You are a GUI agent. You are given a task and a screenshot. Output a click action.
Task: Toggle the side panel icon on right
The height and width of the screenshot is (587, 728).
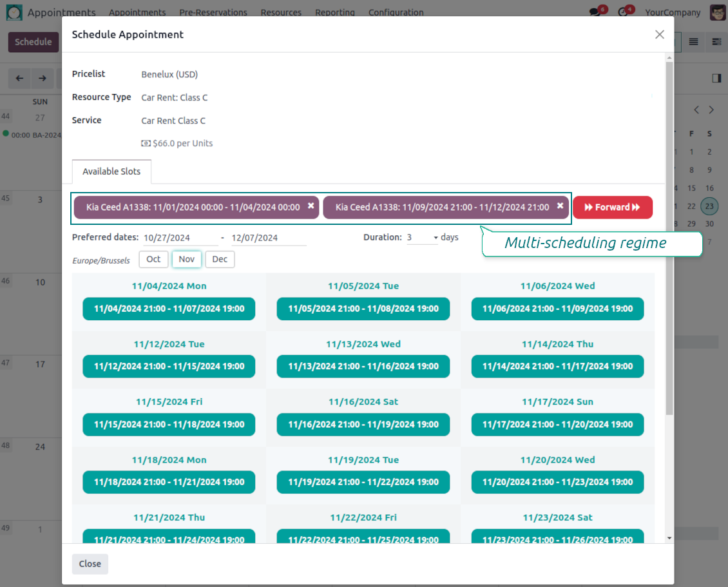point(716,78)
